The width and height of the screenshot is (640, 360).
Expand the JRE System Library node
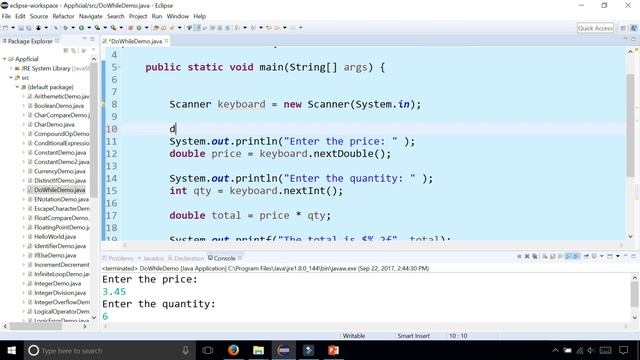(11, 68)
